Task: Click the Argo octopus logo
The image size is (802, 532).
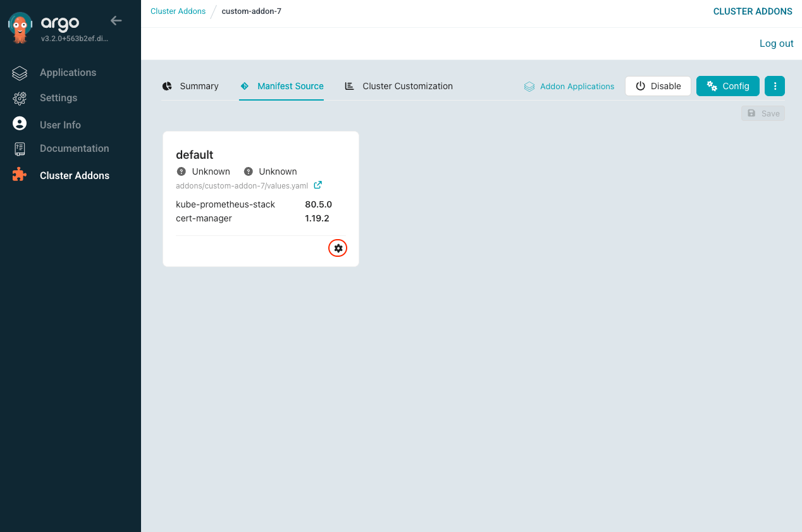Action: 21,26
